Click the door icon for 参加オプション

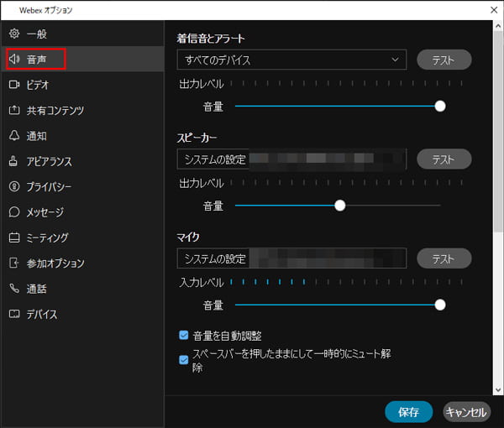pos(14,263)
